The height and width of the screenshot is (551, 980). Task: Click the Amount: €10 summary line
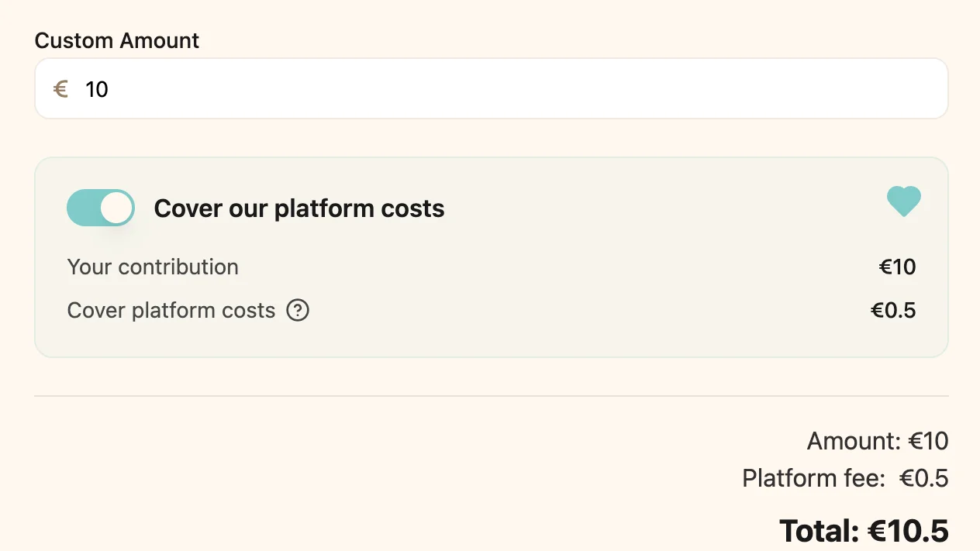coord(878,442)
